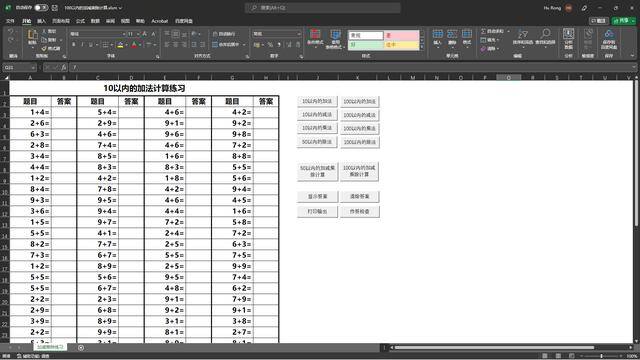Expand the cell styles gallery
The width and height of the screenshot is (640, 360).
coord(422,47)
